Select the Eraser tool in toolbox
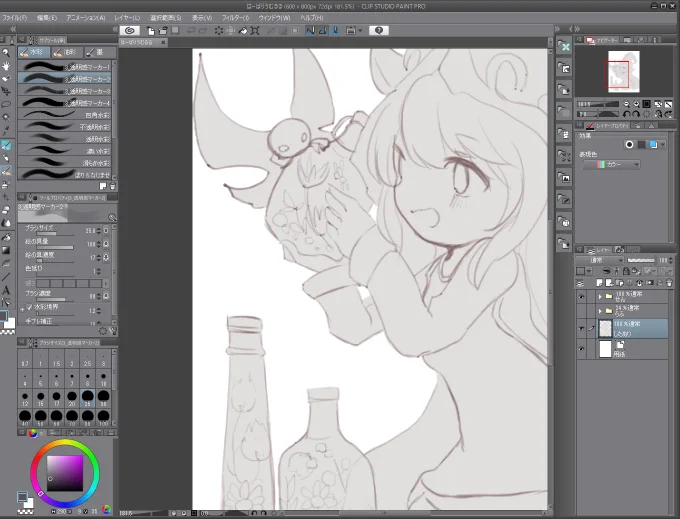The height and width of the screenshot is (519, 680). 6,210
